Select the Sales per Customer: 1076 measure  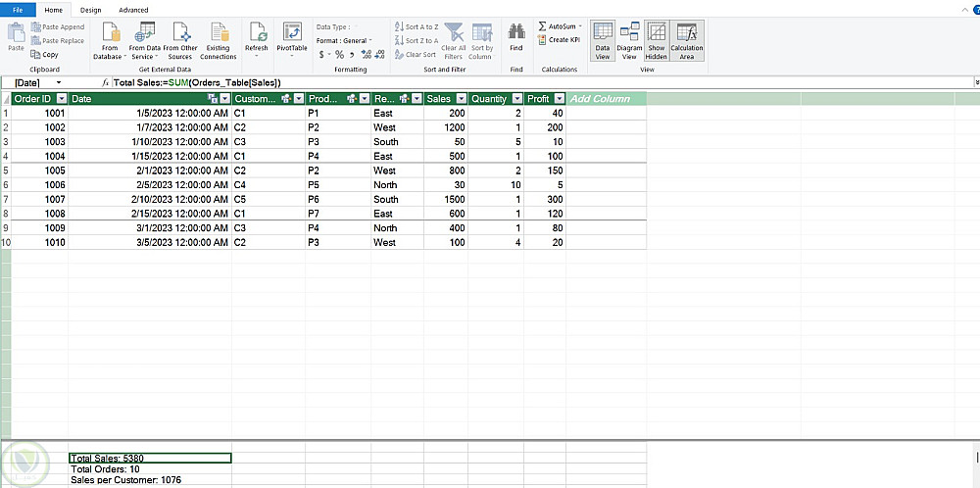point(150,480)
